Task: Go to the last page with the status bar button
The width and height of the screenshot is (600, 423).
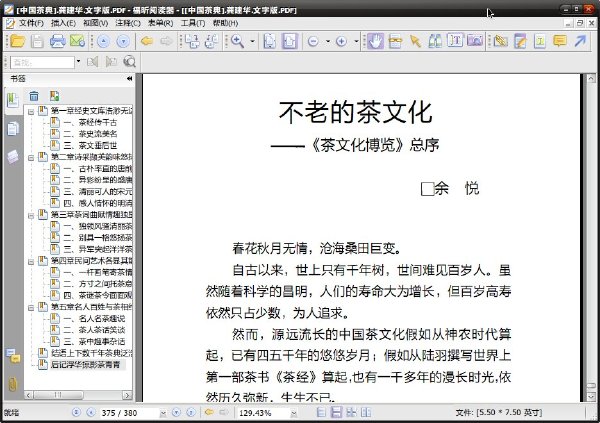Action: (191, 412)
